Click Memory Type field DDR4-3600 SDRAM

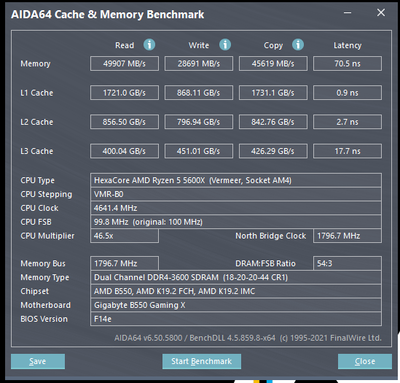coord(236,277)
